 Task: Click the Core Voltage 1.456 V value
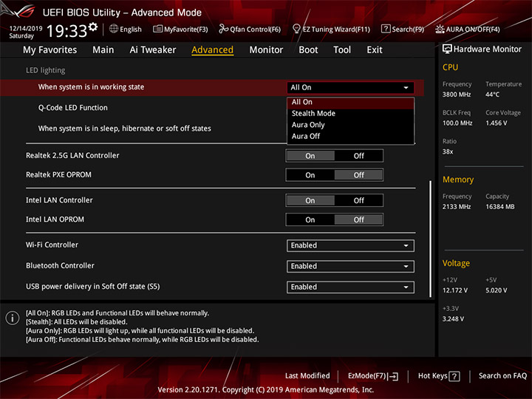click(x=497, y=123)
